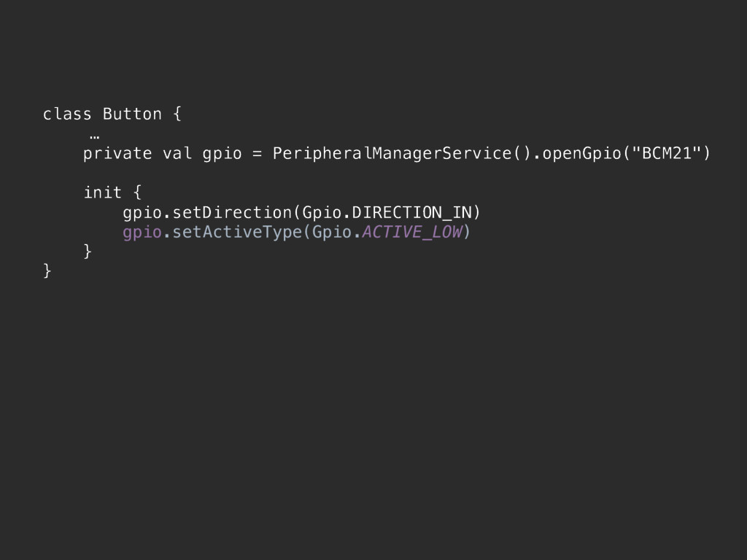Select the "BCM21" string literal
Screen dimensions: 747x560
click(667, 153)
